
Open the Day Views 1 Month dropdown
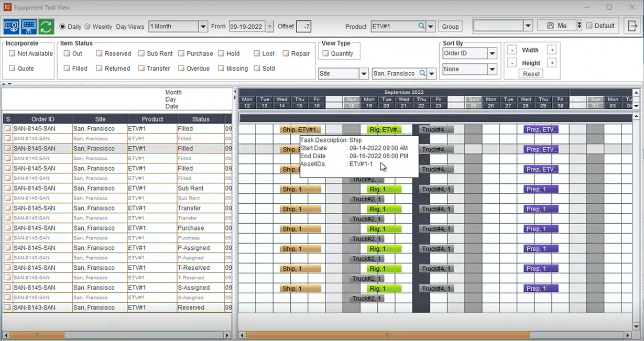[203, 27]
